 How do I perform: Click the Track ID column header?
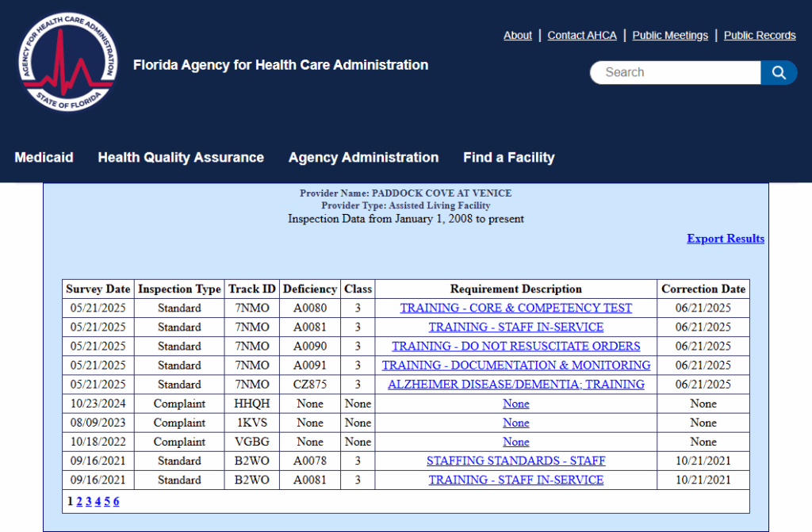(252, 289)
